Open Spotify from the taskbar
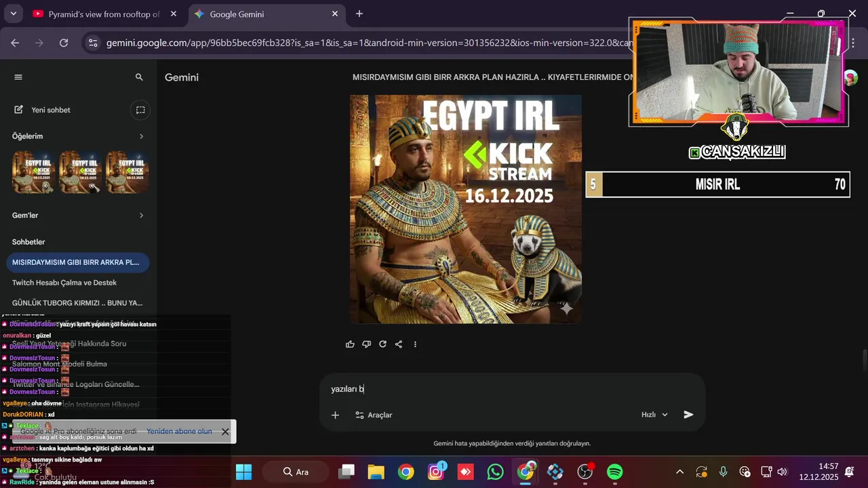 pos(615,472)
